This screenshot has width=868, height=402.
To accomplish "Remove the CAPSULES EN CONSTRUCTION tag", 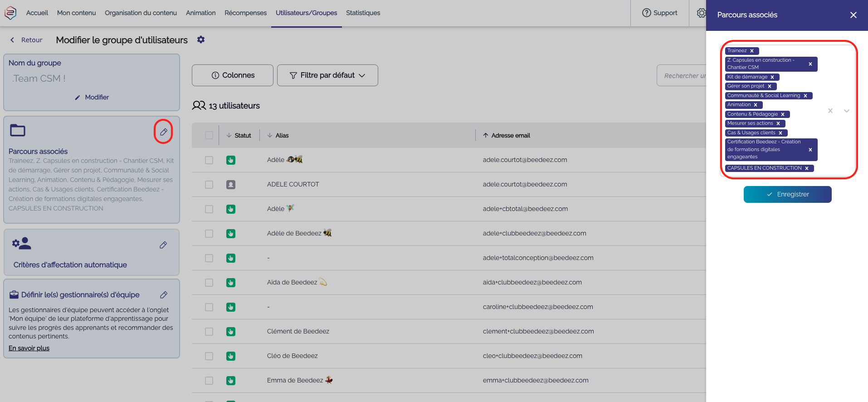I will point(807,168).
